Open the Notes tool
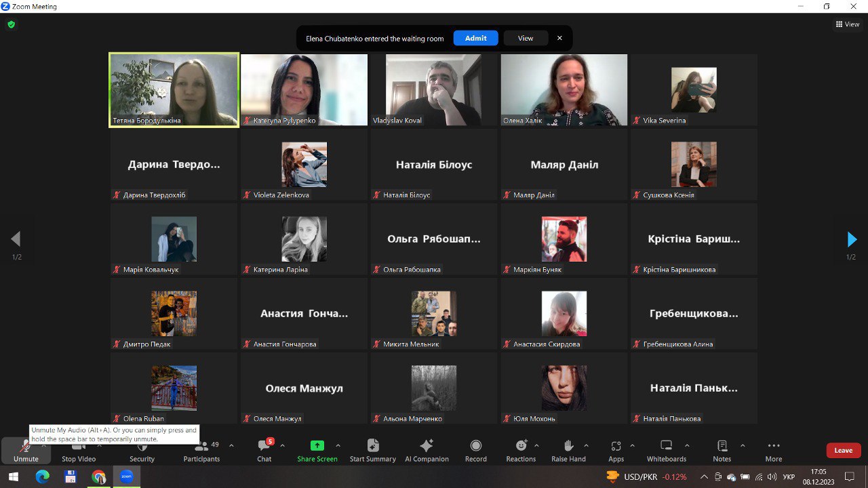 [x=722, y=451]
